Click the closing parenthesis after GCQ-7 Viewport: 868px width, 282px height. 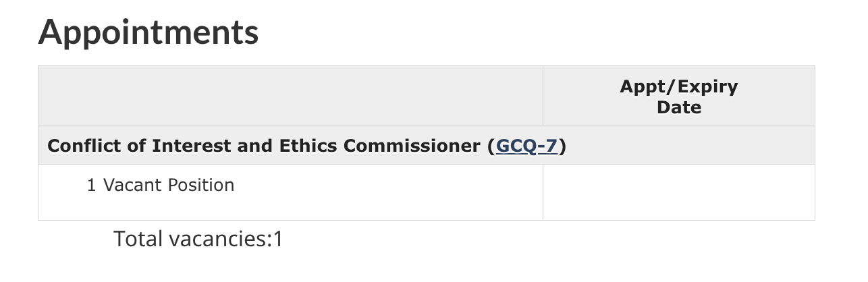[x=562, y=146]
